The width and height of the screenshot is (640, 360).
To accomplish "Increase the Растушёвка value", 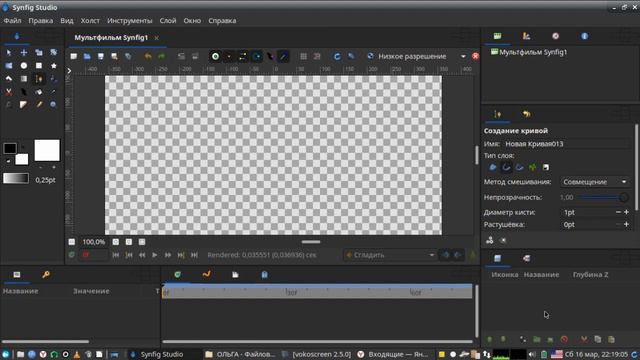I will [x=626, y=224].
